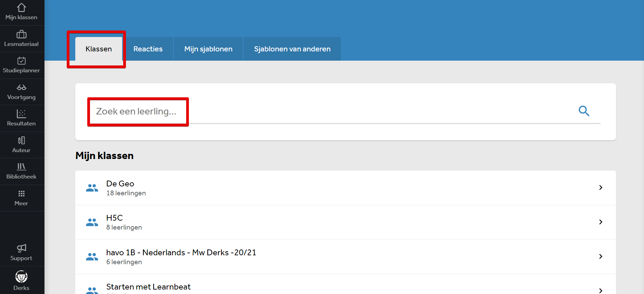Click the 6 leerlingen text
The image size is (644, 294).
pos(124,262)
